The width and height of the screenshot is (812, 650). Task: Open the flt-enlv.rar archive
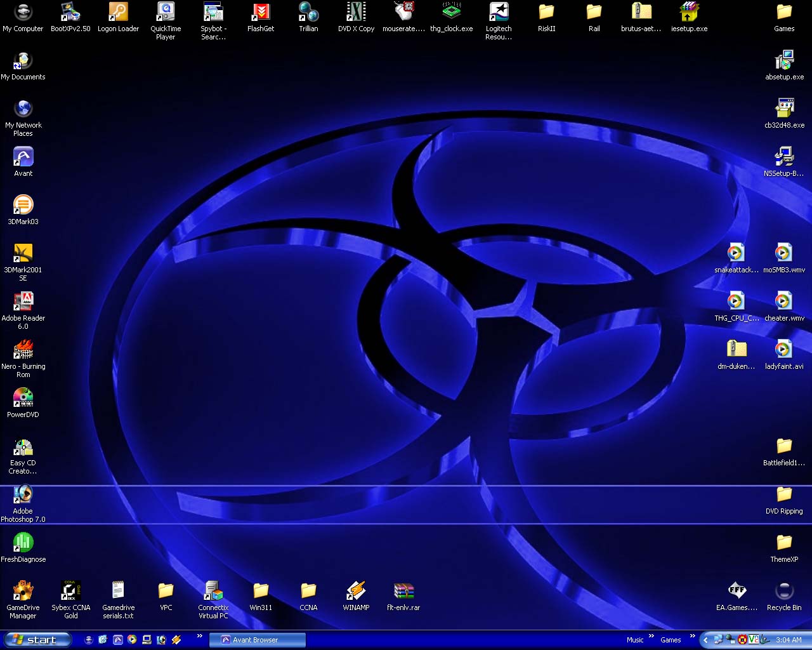tap(403, 592)
